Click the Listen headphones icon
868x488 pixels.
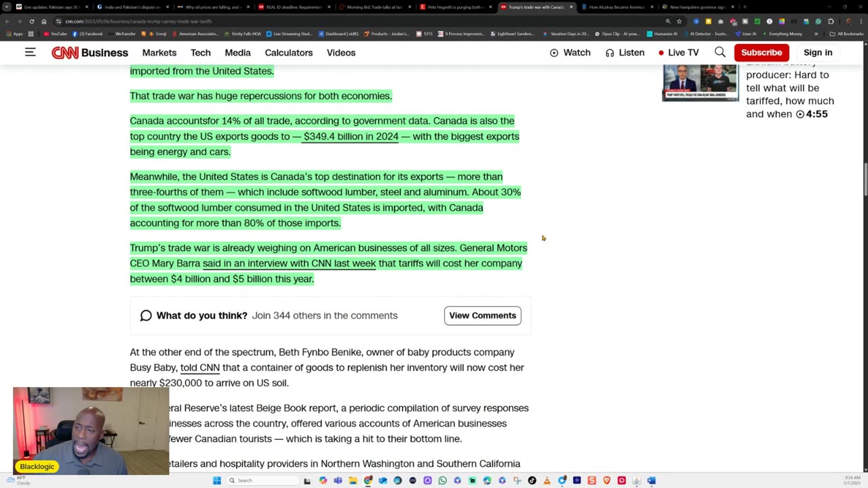click(x=610, y=53)
